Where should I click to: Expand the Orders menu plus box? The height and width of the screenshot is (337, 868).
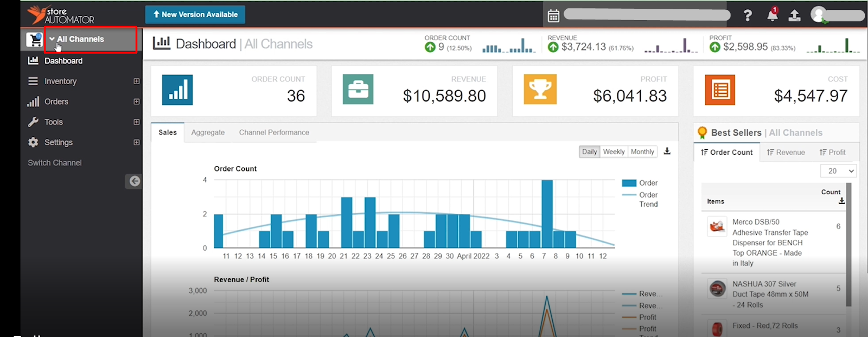pyautogui.click(x=137, y=101)
